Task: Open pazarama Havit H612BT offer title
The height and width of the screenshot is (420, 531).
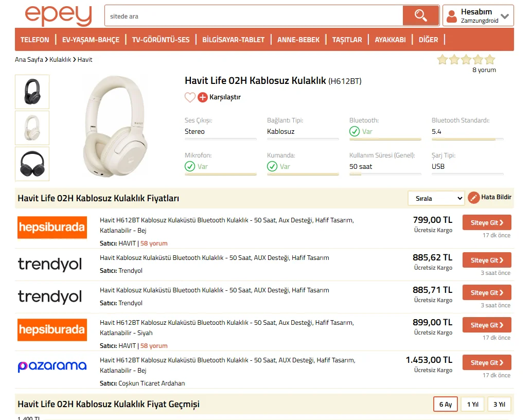Action: coord(227,365)
